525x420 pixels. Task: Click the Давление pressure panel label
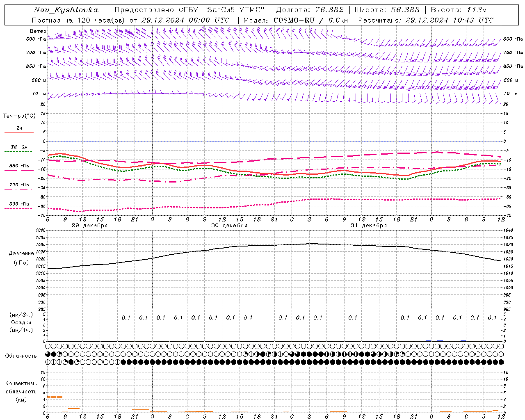21,253
